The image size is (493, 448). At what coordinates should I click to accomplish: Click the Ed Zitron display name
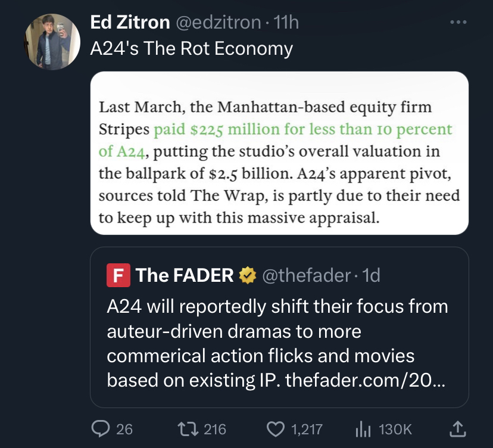130,22
